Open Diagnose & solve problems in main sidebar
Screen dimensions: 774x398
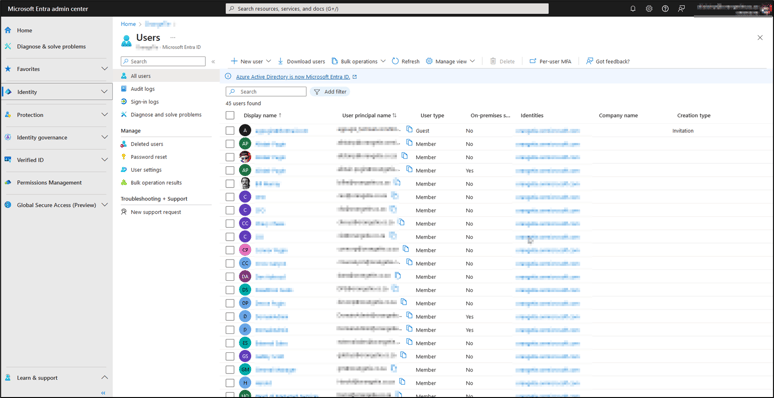point(51,46)
